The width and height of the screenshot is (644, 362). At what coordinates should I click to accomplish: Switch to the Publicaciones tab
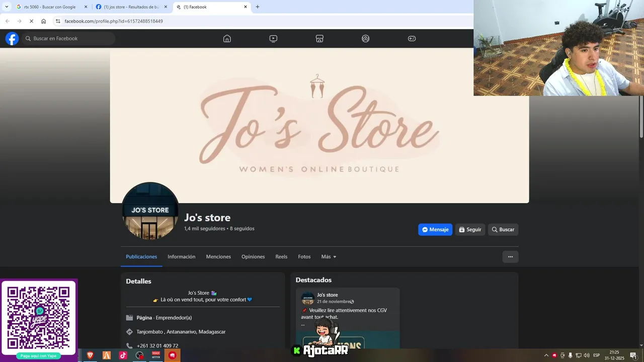[x=141, y=257]
